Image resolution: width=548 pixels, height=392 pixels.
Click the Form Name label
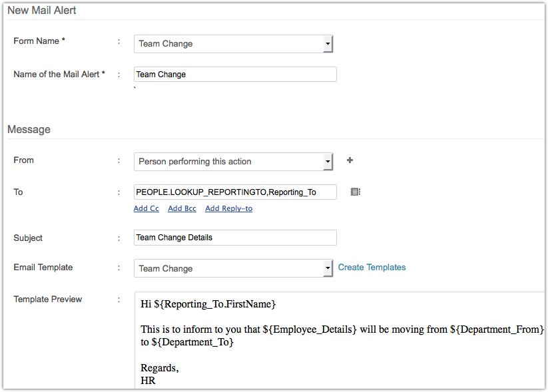click(39, 41)
